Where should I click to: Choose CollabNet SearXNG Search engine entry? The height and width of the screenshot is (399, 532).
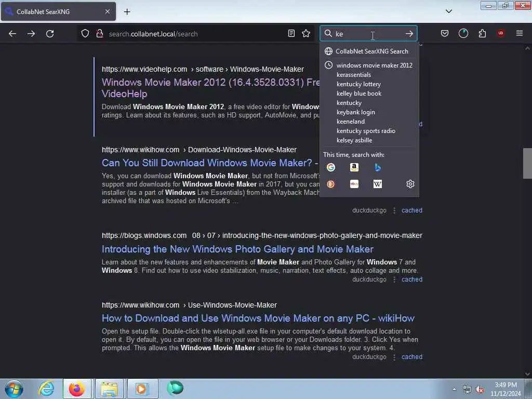pos(369,51)
